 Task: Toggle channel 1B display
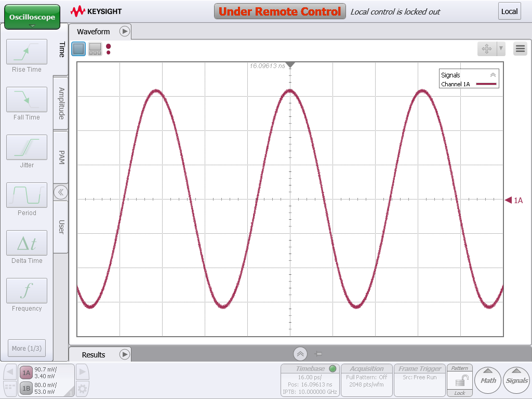click(26, 388)
